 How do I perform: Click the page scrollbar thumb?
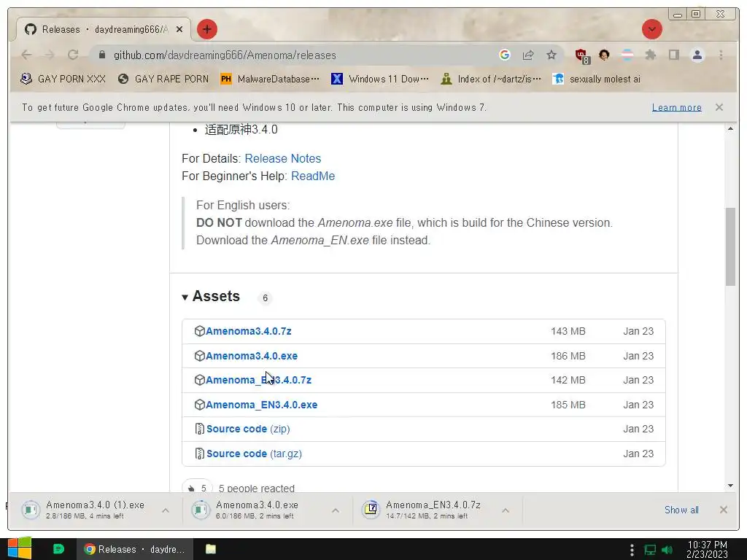coord(730,246)
